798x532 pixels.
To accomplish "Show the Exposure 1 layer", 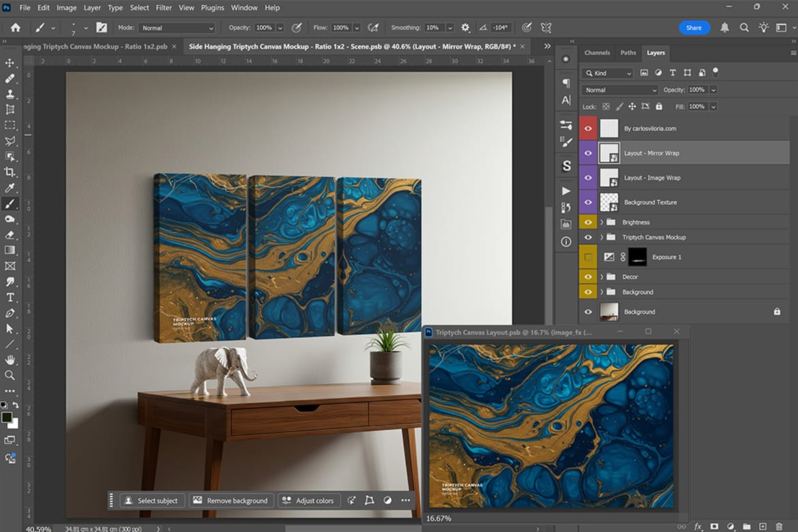I will coord(589,257).
